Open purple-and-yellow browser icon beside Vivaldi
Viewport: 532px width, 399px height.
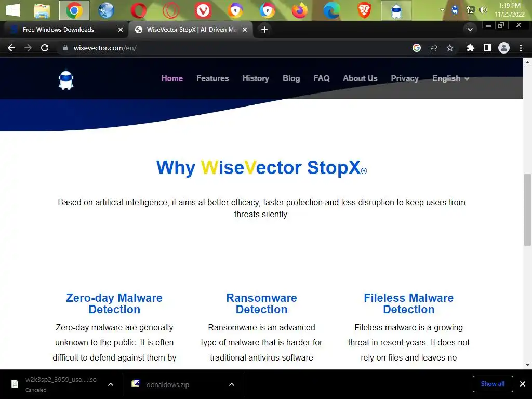pos(235,10)
